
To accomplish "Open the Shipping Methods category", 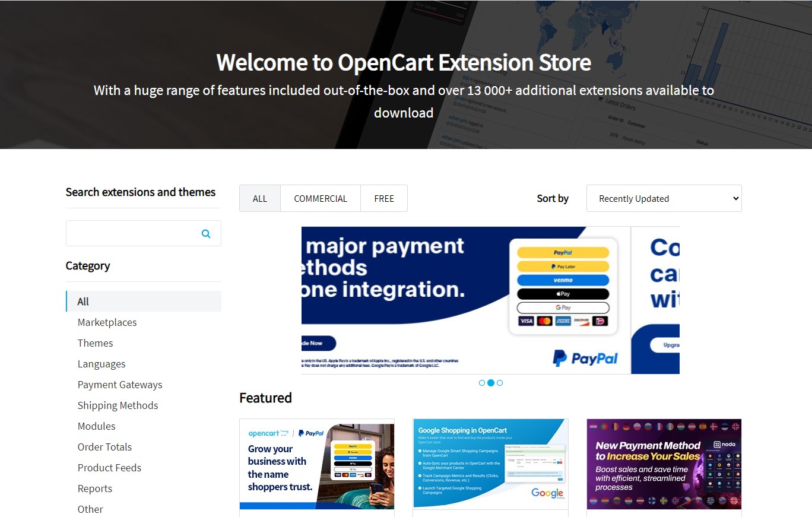I will (118, 405).
